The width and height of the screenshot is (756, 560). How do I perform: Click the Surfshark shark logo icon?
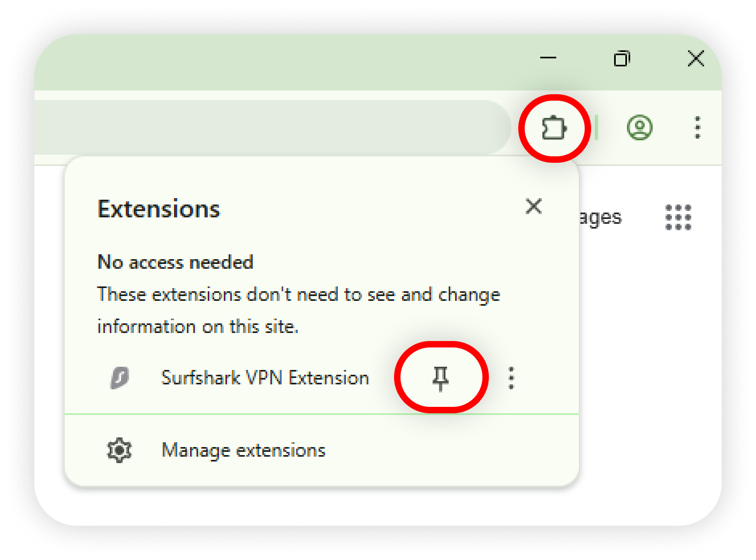click(x=119, y=378)
